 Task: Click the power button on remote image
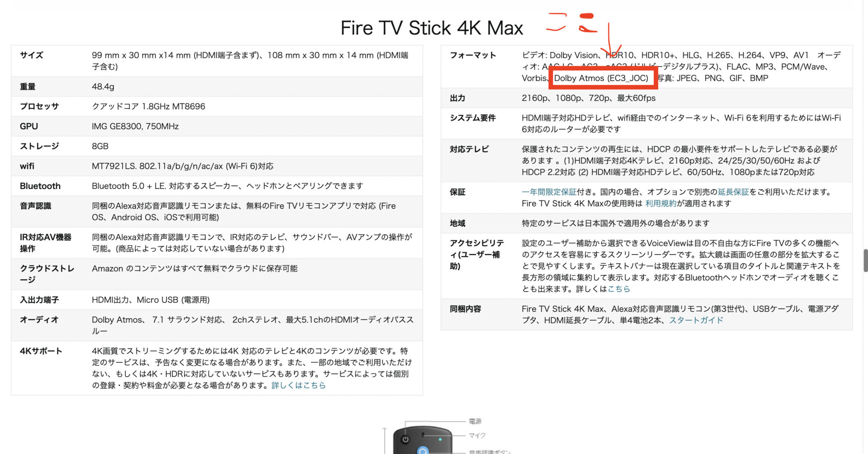point(406,440)
